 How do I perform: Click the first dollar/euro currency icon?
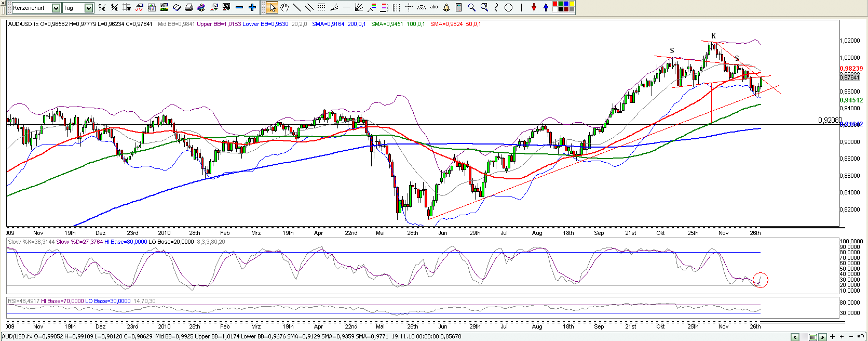point(102,7)
